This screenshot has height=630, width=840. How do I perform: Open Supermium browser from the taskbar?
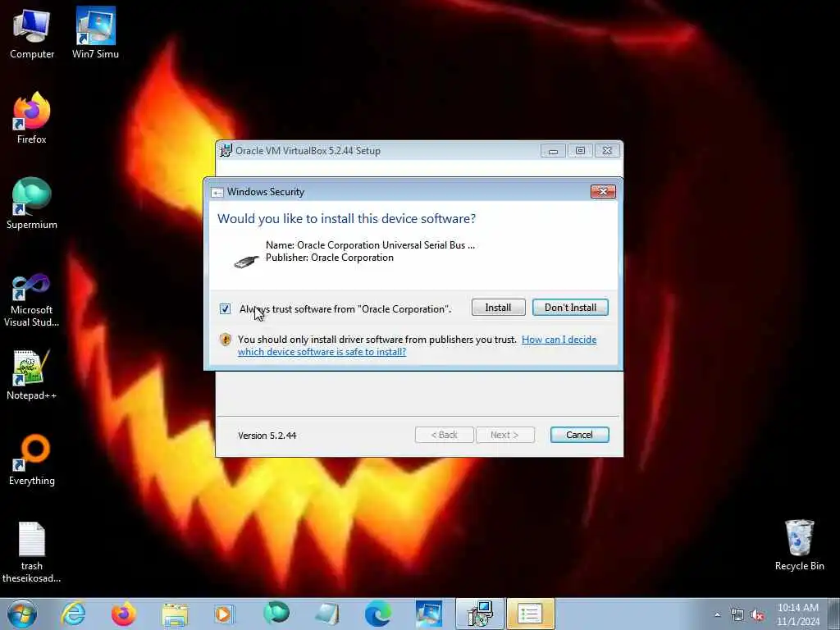click(x=276, y=614)
